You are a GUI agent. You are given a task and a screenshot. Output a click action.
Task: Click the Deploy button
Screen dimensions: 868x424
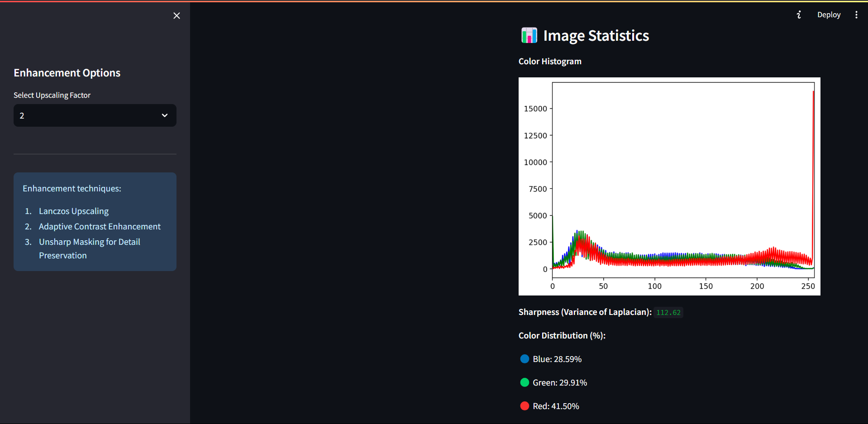pyautogui.click(x=829, y=15)
